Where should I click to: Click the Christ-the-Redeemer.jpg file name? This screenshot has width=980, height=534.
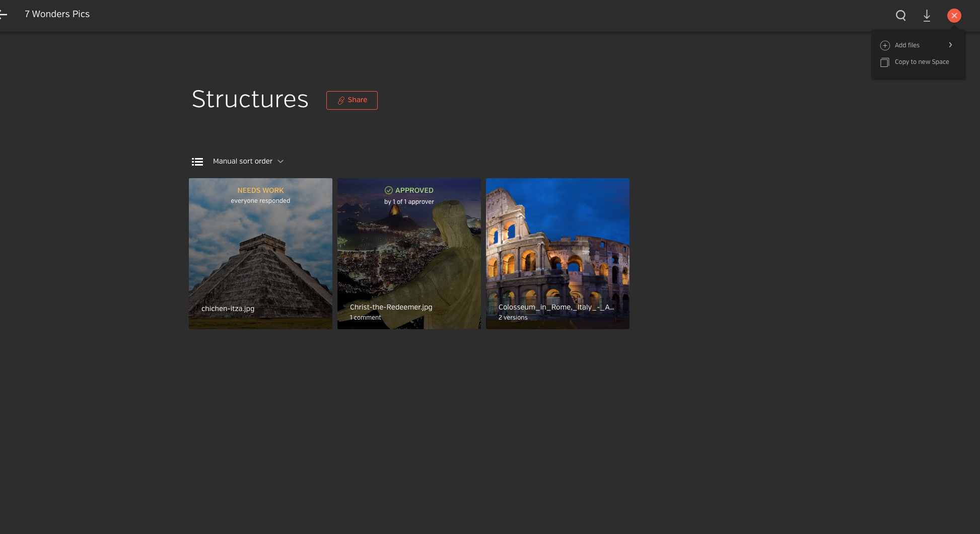[x=391, y=307]
